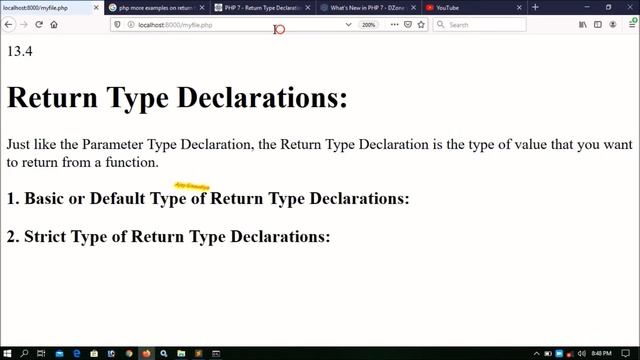Click the 13.4 text at page top

click(x=20, y=51)
